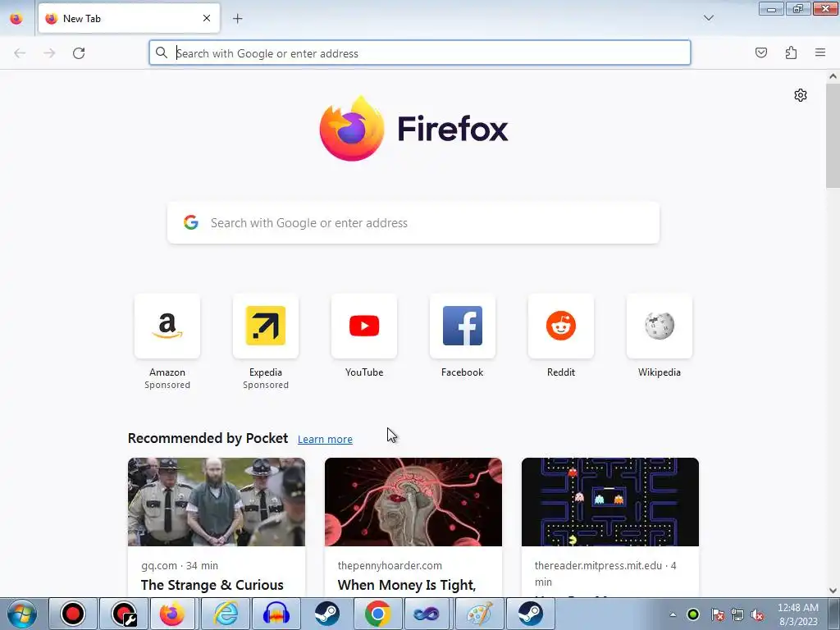Select the New Tab tab
This screenshot has height=630, width=840.
pos(129,18)
